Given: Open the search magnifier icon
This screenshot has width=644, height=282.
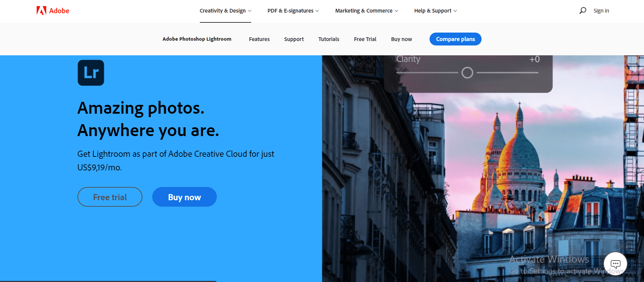Looking at the screenshot, I should click(x=583, y=11).
